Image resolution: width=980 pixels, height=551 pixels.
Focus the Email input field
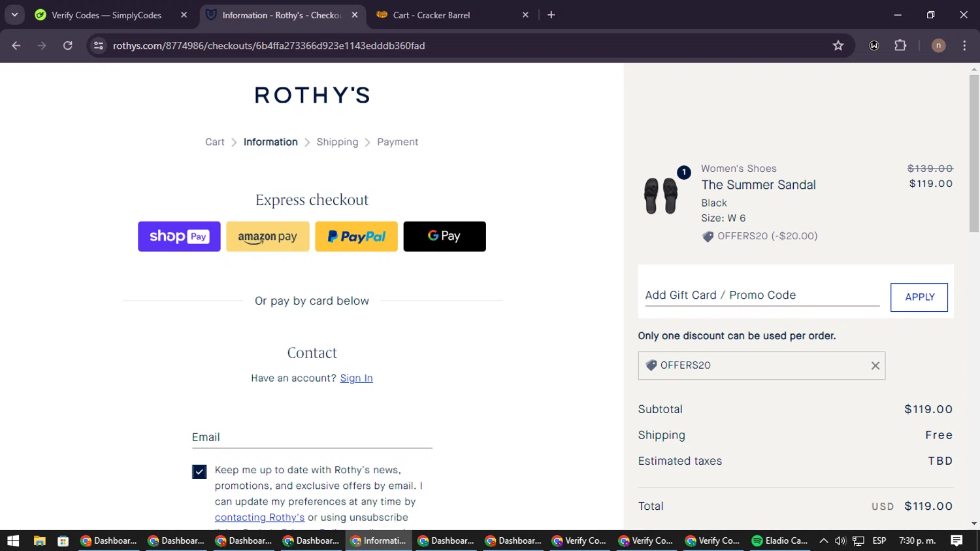point(312,437)
